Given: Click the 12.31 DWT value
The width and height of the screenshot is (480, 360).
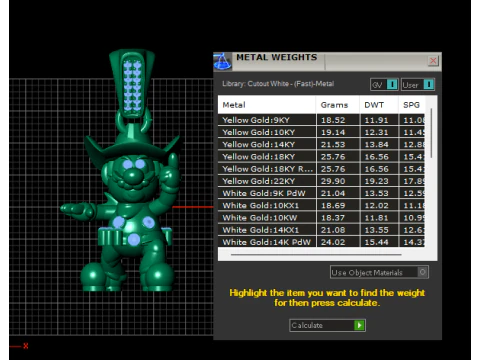Looking at the screenshot, I should (x=376, y=132).
